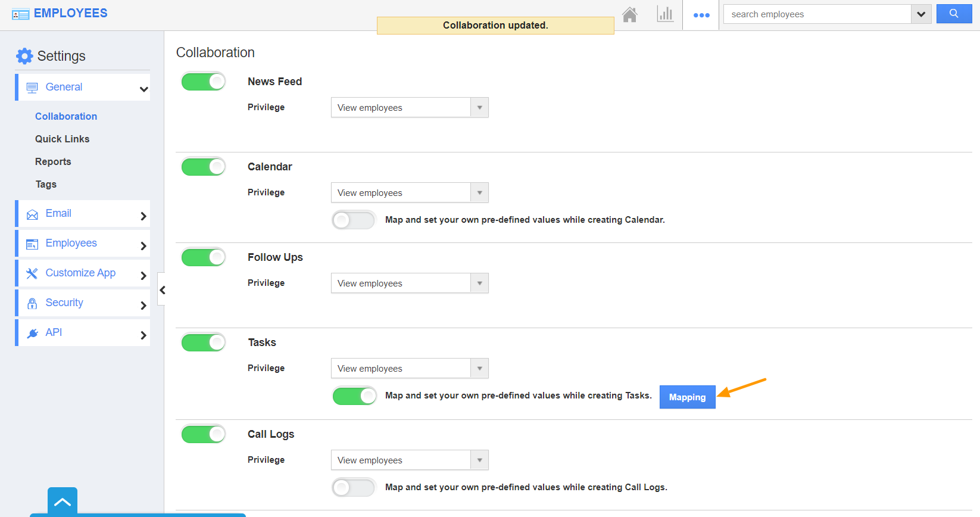Collapse the left sidebar with arrow handle
The width and height of the screenshot is (980, 517).
click(162, 290)
